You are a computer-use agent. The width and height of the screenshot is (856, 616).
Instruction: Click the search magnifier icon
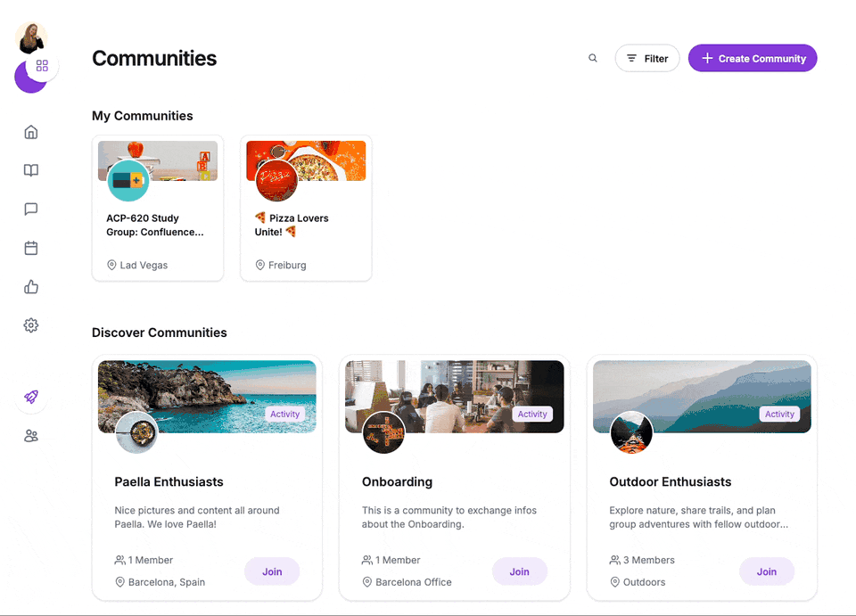[592, 57]
